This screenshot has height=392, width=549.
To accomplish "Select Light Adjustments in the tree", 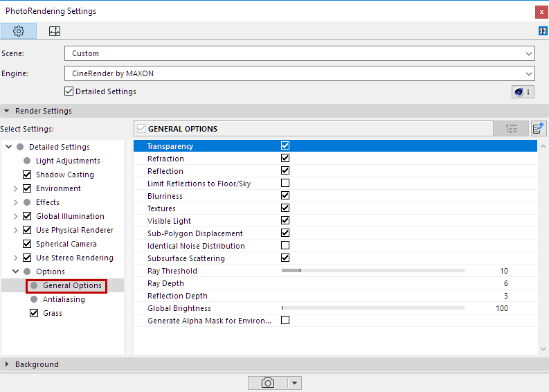I will (68, 161).
